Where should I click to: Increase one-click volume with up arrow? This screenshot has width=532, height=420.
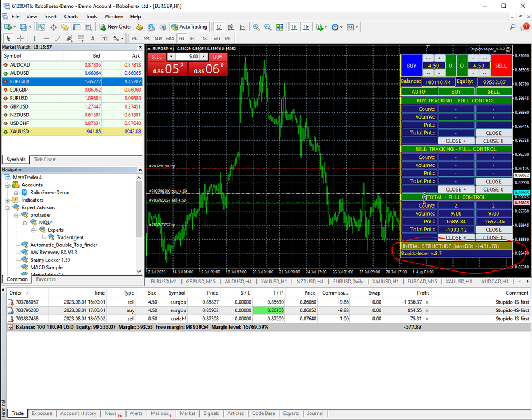click(204, 57)
